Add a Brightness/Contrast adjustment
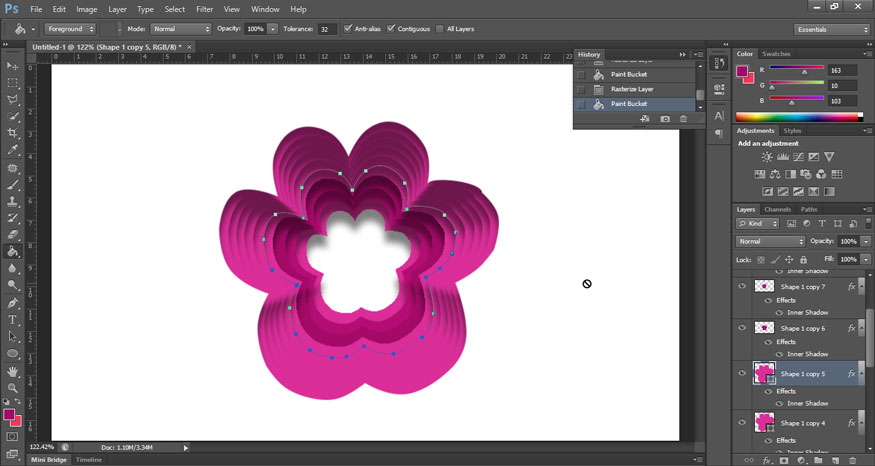The width and height of the screenshot is (875, 466). point(767,157)
